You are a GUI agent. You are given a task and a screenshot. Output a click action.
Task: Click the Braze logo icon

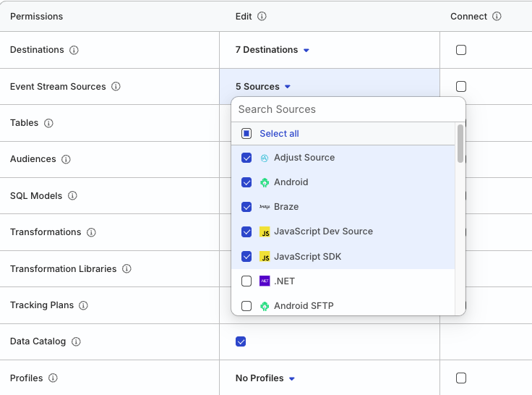tap(265, 207)
